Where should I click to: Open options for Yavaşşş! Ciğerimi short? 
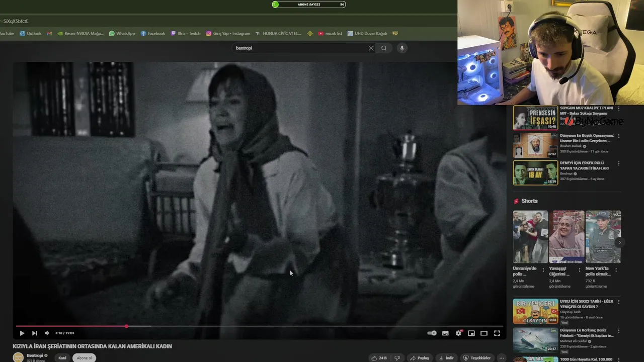pos(580,270)
